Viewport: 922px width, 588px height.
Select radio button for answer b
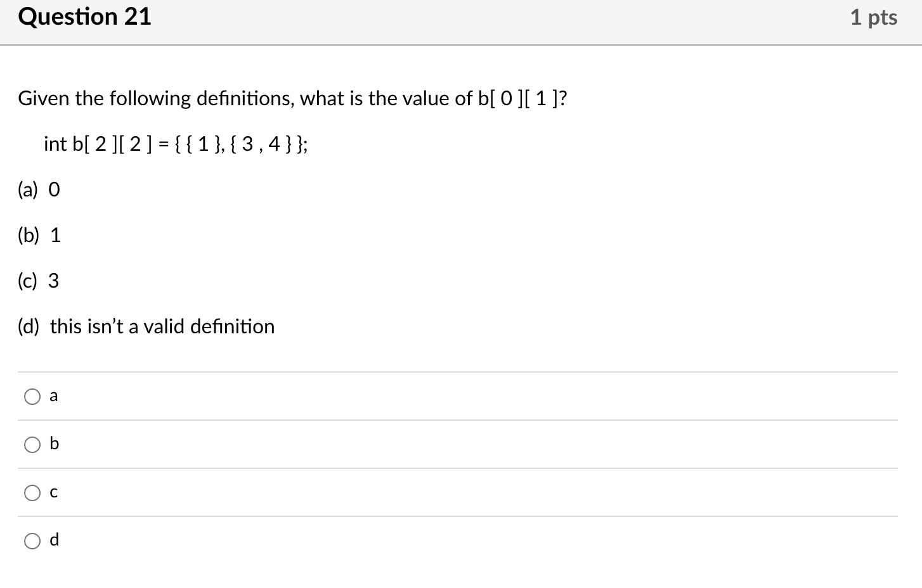click(32, 444)
